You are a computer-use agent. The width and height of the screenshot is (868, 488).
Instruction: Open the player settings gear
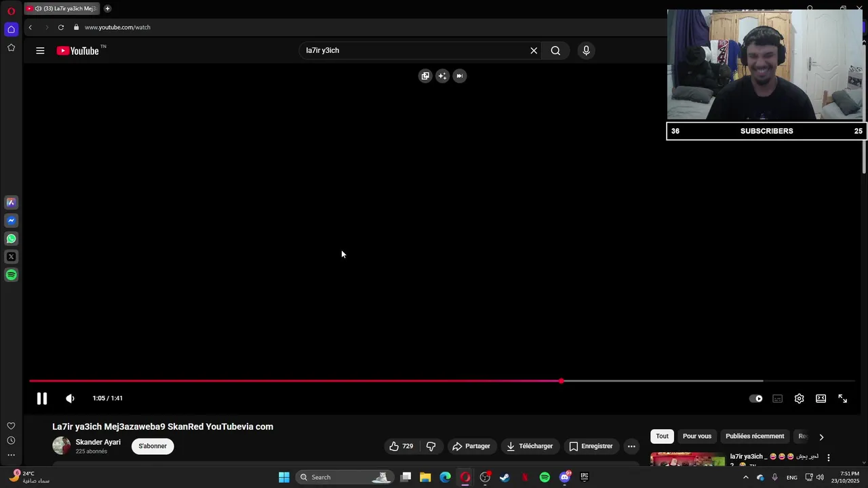tap(800, 399)
